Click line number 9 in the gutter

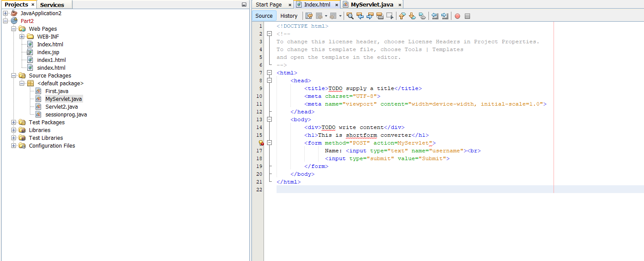[x=260, y=88]
